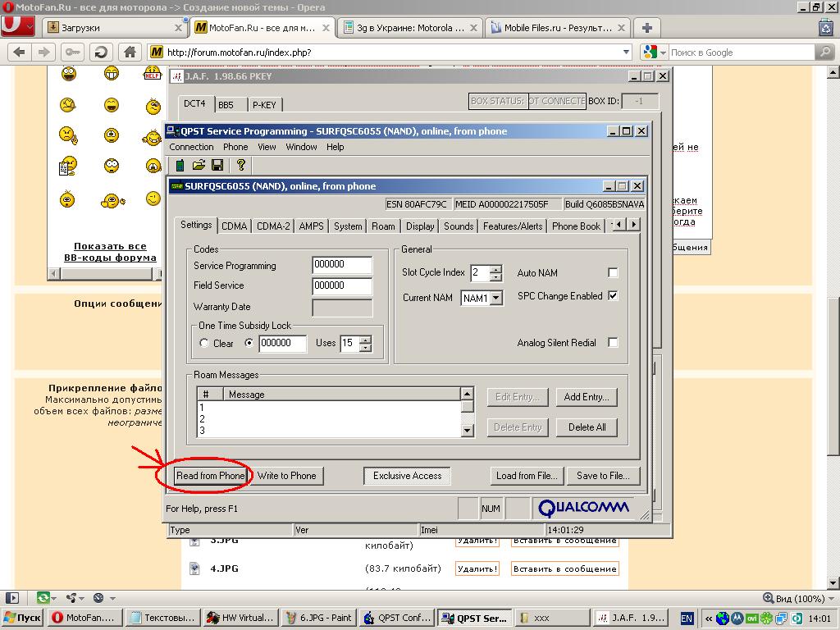The height and width of the screenshot is (630, 840).
Task: Click the Opera password wand key icon
Action: point(72,52)
